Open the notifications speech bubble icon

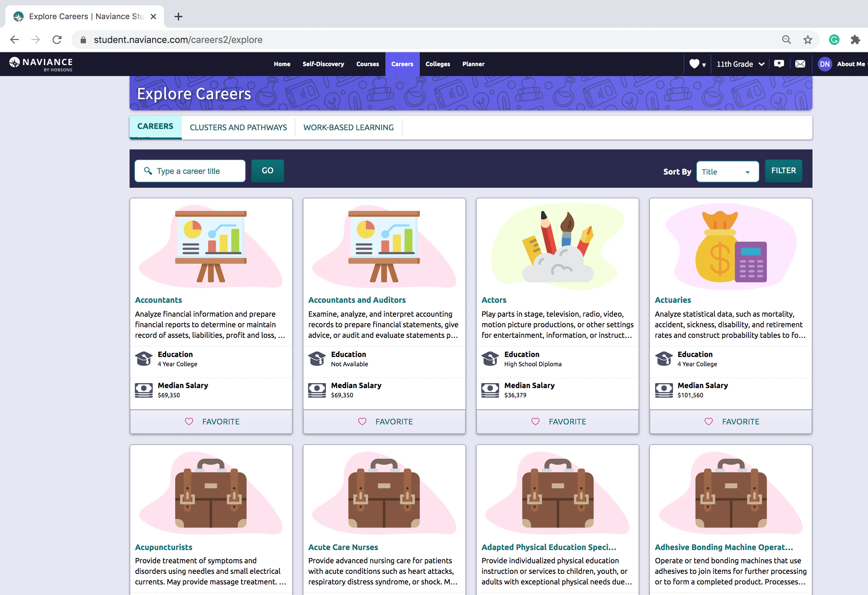pyautogui.click(x=779, y=64)
